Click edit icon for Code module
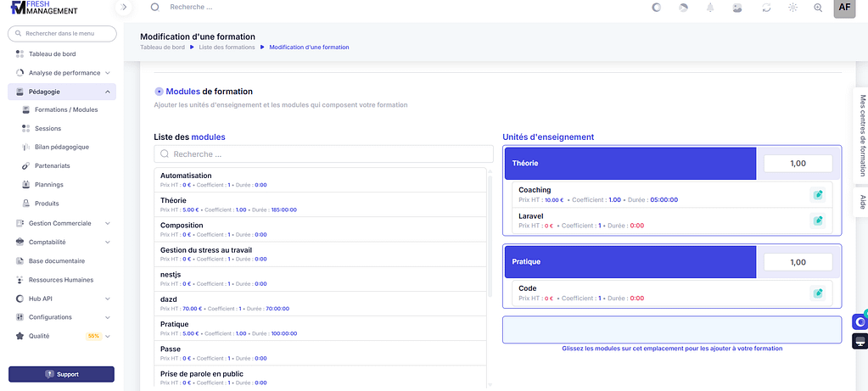This screenshot has height=391, width=868. tap(817, 293)
